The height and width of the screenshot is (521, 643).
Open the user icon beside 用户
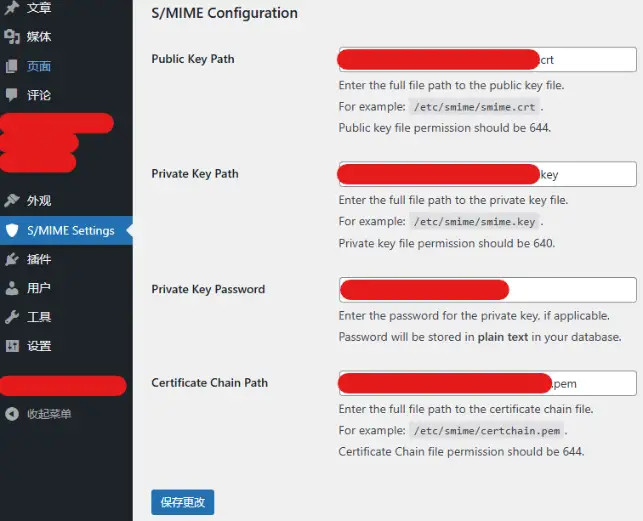[12, 288]
